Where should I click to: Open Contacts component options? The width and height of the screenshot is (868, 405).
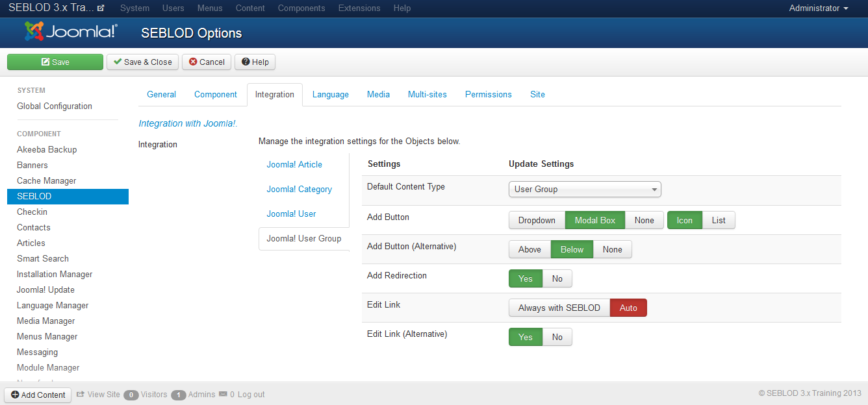coord(34,228)
